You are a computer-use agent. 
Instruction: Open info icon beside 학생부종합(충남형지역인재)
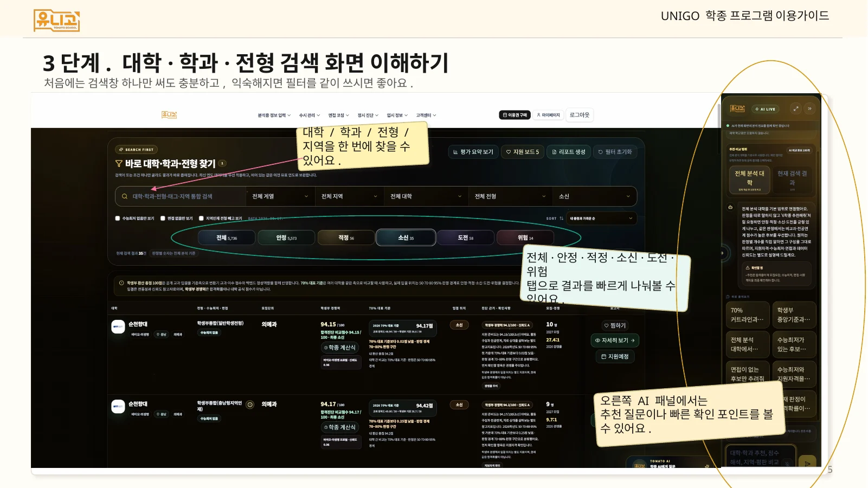click(250, 404)
